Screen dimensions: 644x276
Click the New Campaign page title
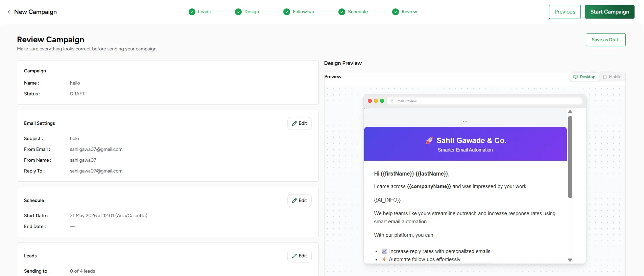tap(35, 12)
